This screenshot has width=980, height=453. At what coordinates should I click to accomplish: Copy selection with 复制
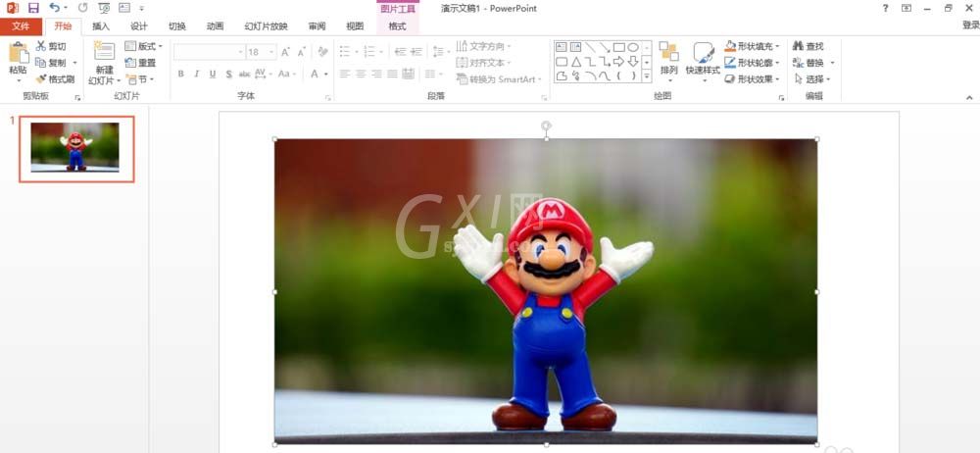coord(51,63)
